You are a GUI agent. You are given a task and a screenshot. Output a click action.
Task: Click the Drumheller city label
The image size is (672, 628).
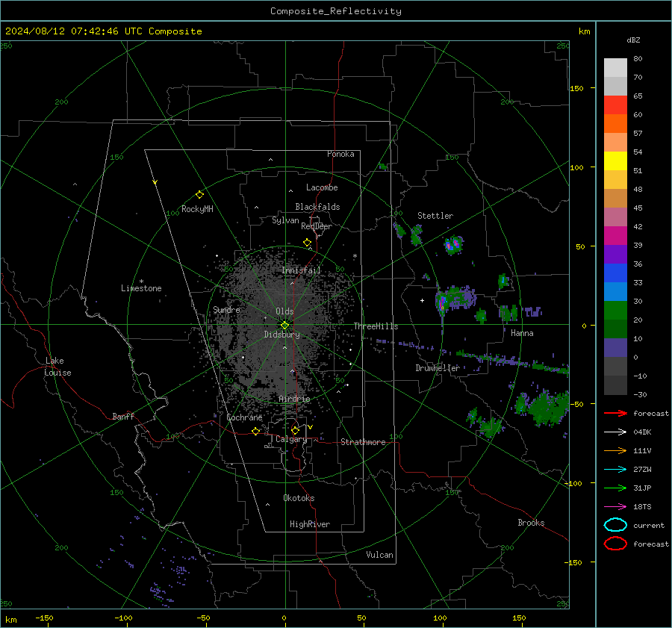pyautogui.click(x=438, y=368)
